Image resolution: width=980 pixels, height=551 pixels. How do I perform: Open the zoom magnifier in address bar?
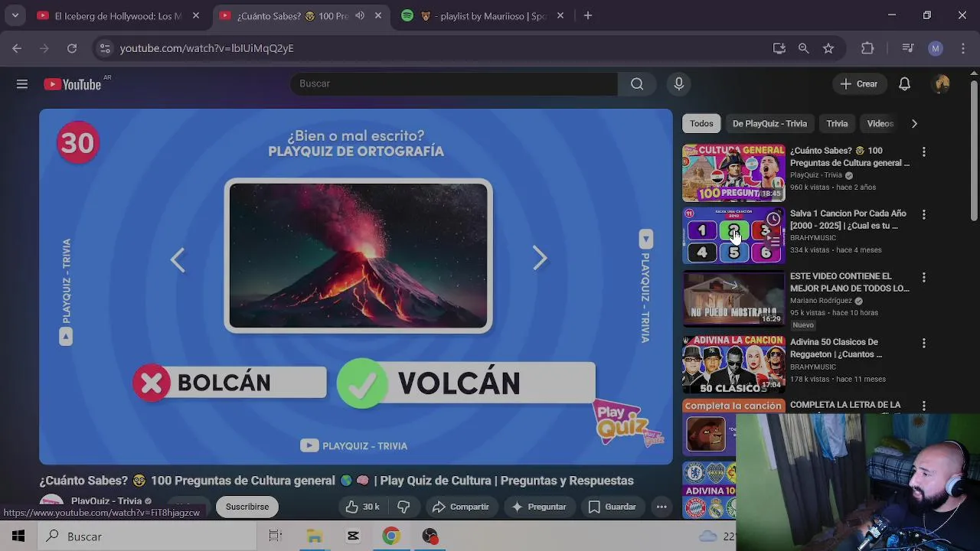coord(803,48)
